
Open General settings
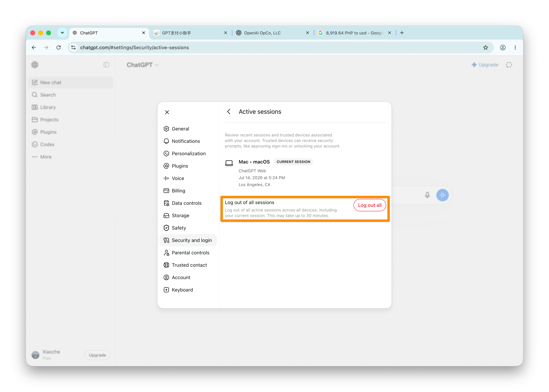pos(188,129)
